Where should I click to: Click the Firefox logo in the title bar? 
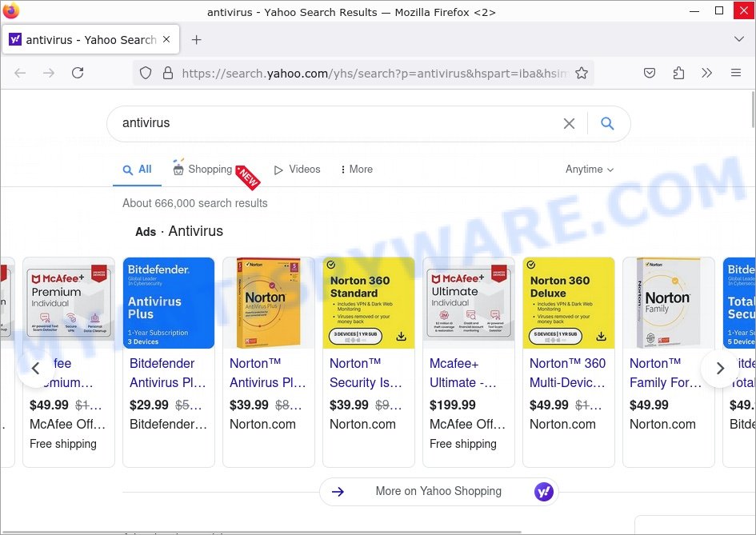(x=10, y=10)
